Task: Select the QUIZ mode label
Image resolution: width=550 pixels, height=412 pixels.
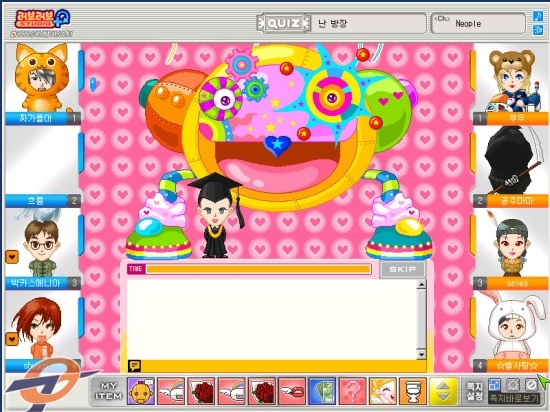Action: point(283,23)
